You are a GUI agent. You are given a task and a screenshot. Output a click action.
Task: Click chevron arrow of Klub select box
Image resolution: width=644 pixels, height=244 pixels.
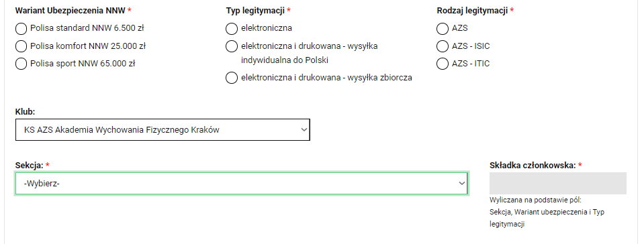click(304, 129)
